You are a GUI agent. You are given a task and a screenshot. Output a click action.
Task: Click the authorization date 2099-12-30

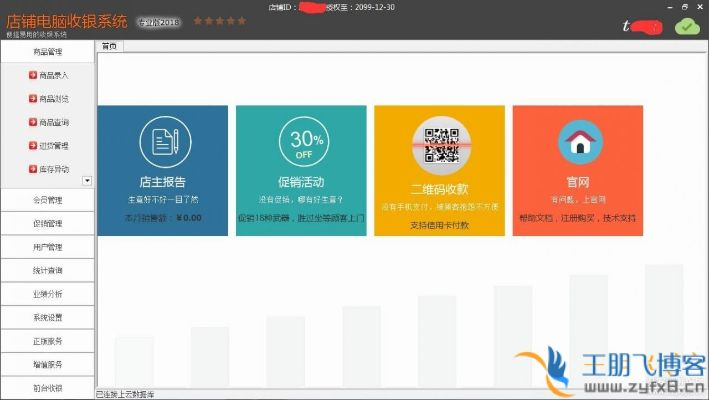pyautogui.click(x=375, y=7)
